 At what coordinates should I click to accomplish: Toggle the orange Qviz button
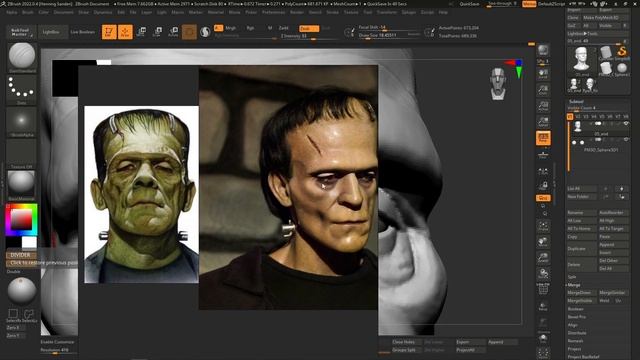pos(543,198)
